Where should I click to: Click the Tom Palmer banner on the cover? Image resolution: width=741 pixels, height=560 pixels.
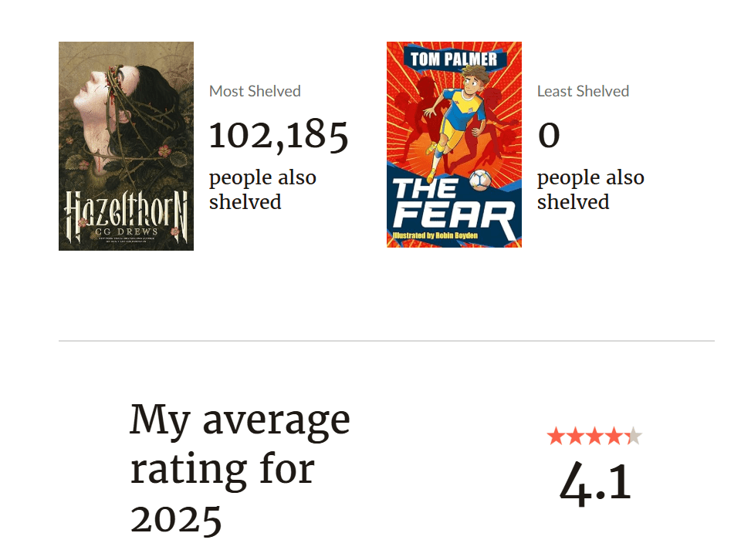tap(454, 59)
